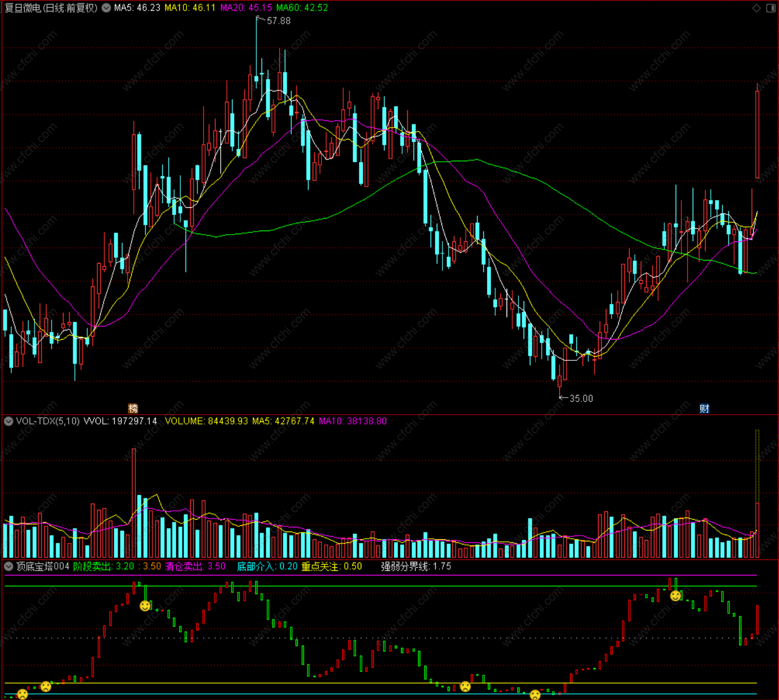Open the dropdown arrow beside 顶底宝塔004
The width and height of the screenshot is (779, 700).
click(8, 567)
